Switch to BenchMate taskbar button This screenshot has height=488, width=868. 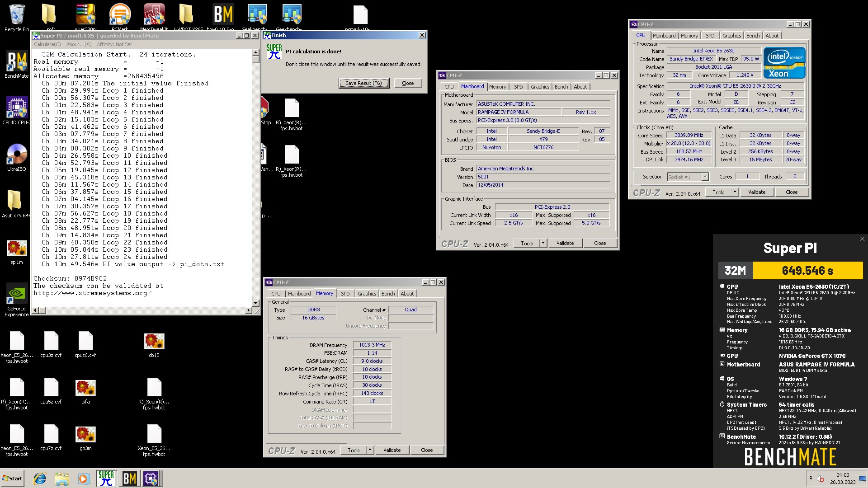129,479
